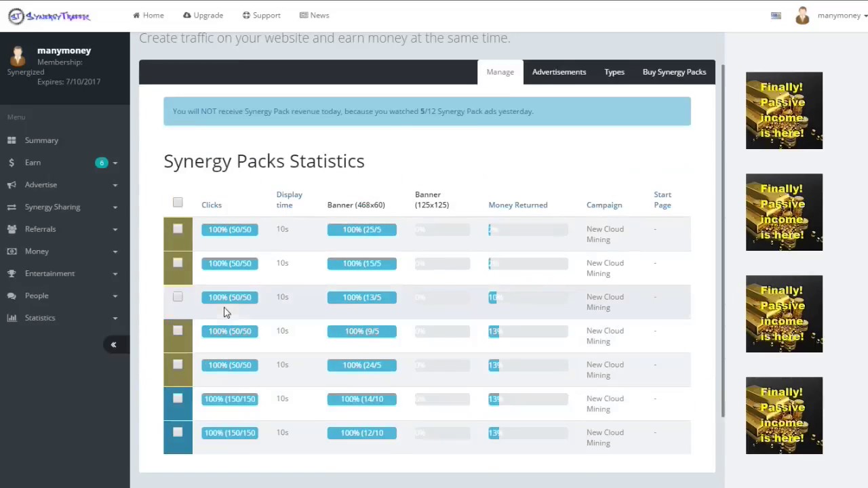Click the Earn dollar icon
Screen dimensions: 868x488
[x=12, y=163]
